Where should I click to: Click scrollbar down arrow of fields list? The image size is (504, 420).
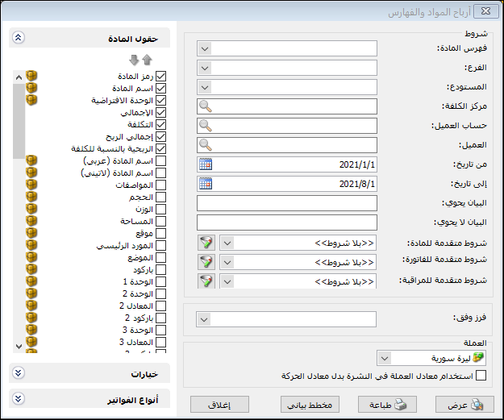[x=19, y=347]
